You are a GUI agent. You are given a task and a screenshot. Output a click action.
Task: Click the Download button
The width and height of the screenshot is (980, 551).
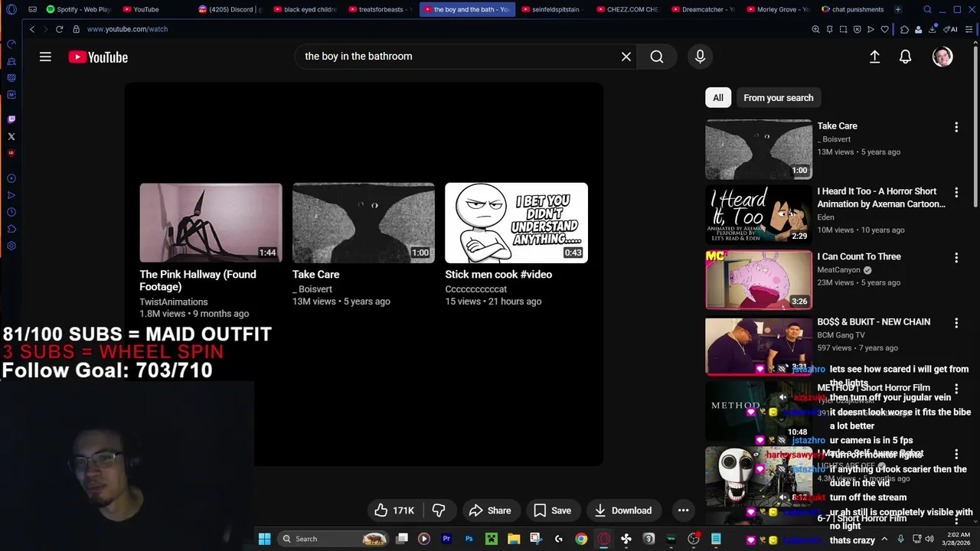tap(623, 510)
